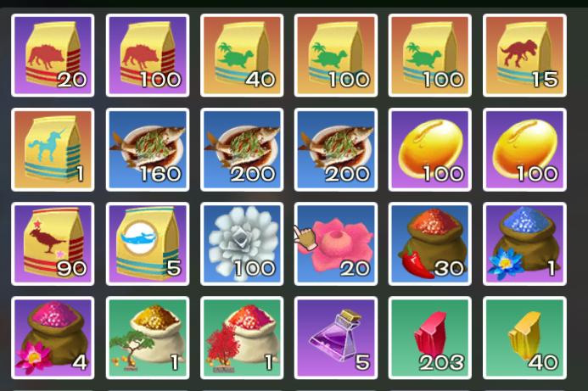
Task: Select the whale feed bag with quantity 5
Action: [148, 244]
